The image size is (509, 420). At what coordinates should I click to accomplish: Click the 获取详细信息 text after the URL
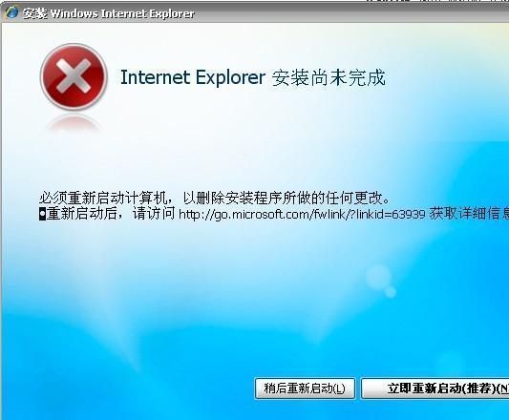pyautogui.click(x=469, y=214)
